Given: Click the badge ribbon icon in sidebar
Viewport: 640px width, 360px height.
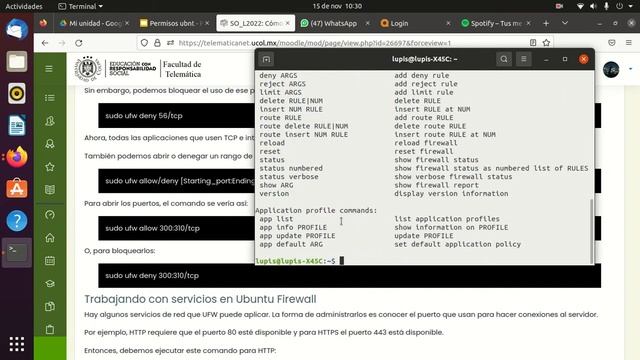Looking at the screenshot, I should (50, 144).
